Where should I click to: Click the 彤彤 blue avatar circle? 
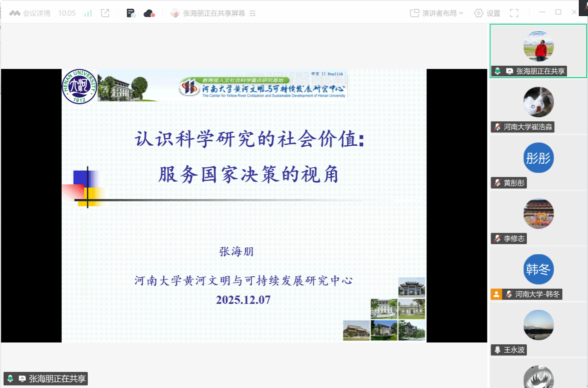click(538, 158)
